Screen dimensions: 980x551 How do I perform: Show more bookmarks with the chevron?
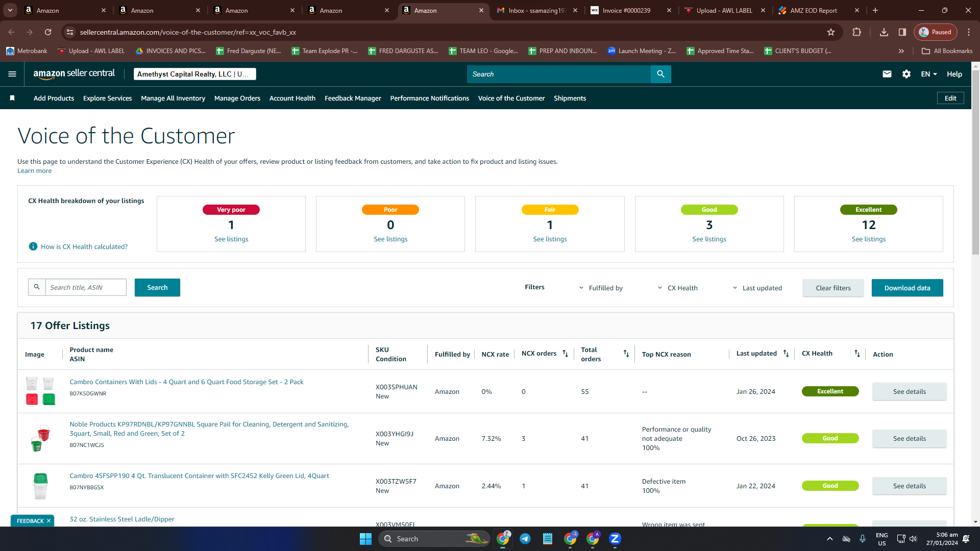click(x=901, y=51)
